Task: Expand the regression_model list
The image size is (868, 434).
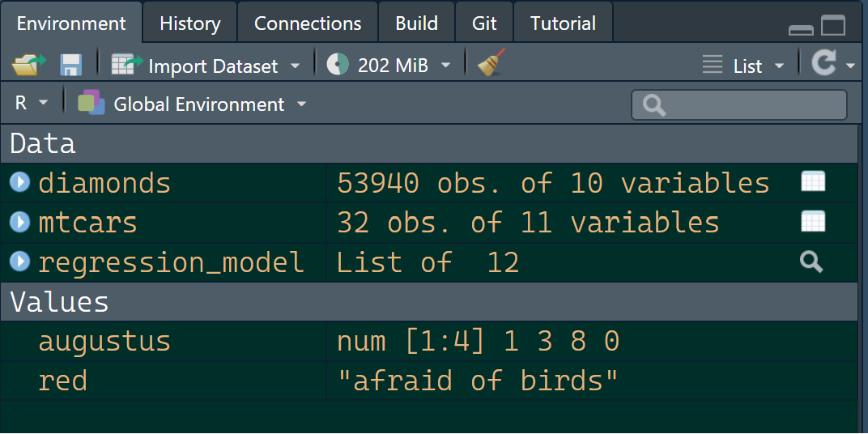Action: (x=19, y=262)
